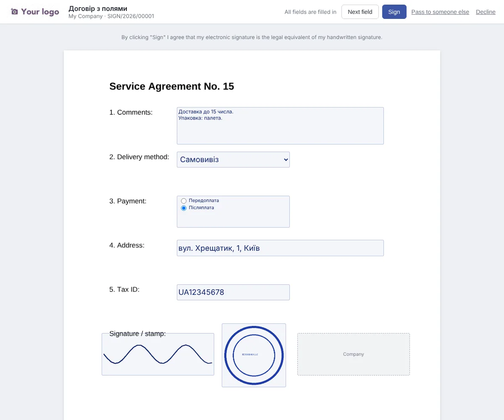Viewport: 504px width, 420px height.
Task: Click the blue Sign button
Action: tap(394, 12)
